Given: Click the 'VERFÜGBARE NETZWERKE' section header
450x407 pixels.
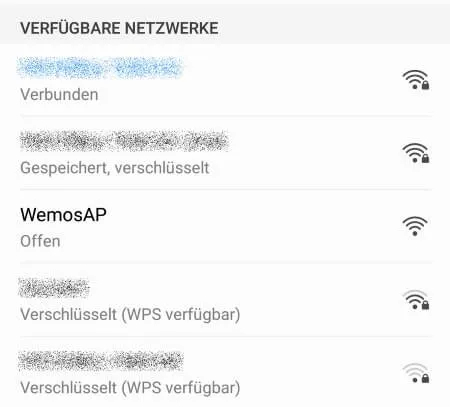Looking at the screenshot, I should (x=119, y=28).
